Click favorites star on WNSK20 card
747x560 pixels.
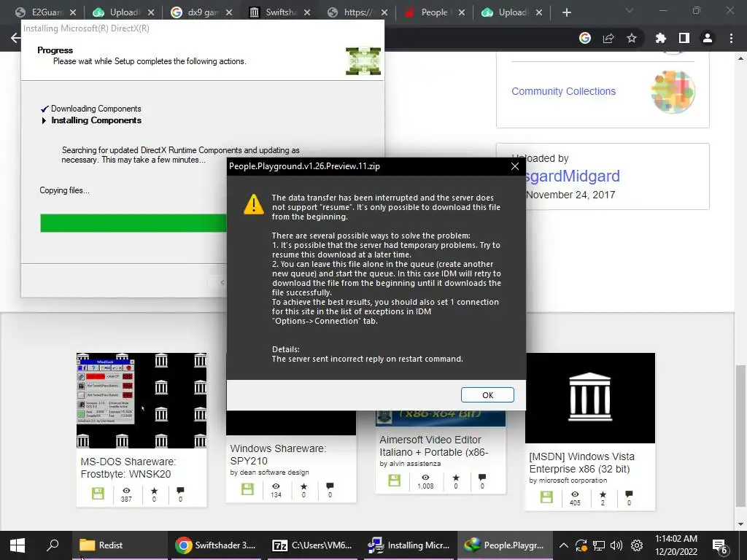[x=154, y=491]
